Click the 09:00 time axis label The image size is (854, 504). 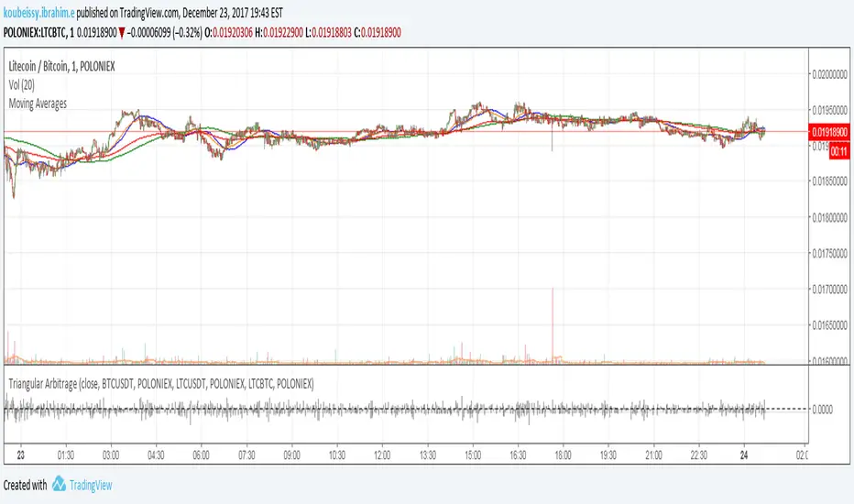[292, 455]
